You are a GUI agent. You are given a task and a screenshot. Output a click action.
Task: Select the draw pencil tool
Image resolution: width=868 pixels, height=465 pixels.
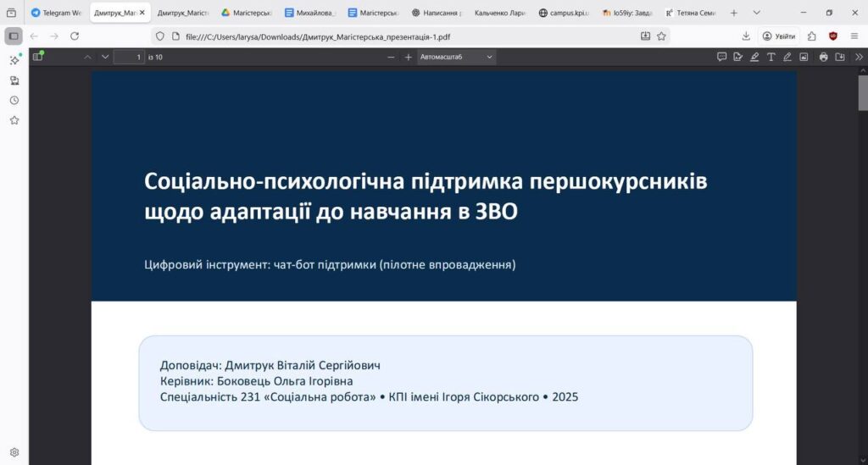(x=787, y=57)
